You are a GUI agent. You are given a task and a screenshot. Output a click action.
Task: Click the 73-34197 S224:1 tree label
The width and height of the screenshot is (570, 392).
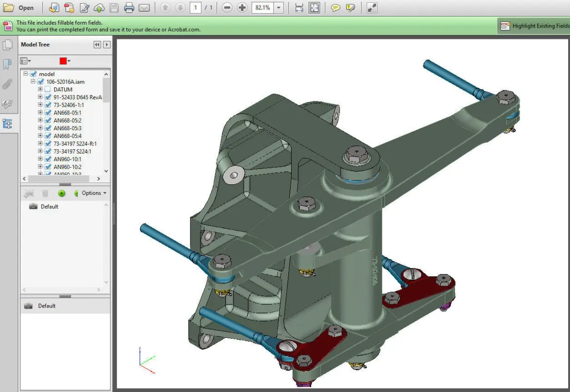click(x=72, y=152)
